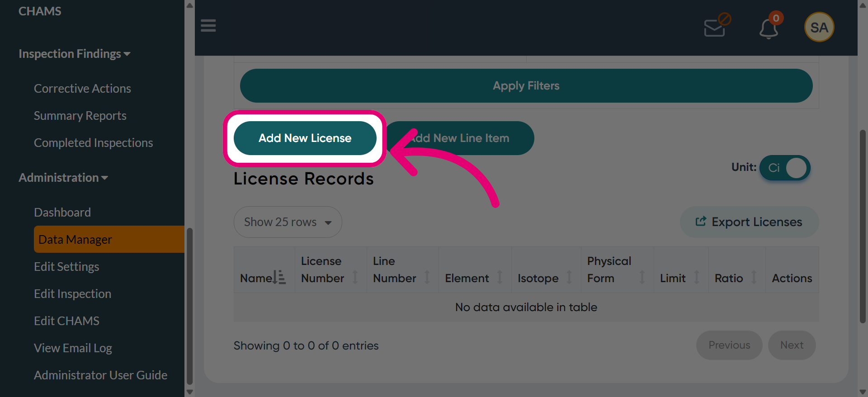Open Edit Settings page
Screen dimensions: 868x397
click(66, 267)
